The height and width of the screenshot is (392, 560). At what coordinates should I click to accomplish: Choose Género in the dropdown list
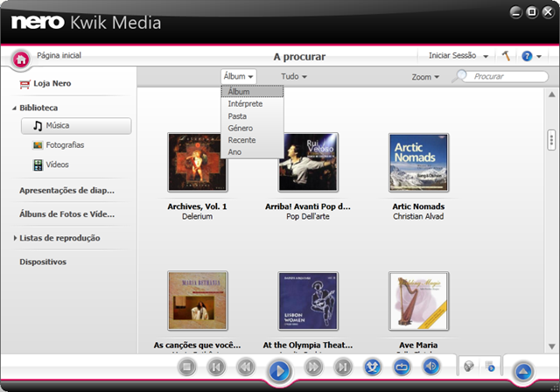click(x=241, y=129)
